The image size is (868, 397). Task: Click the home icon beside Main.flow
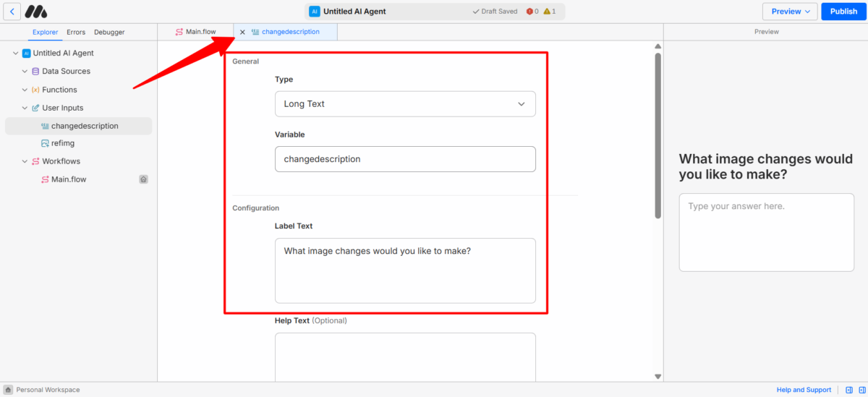click(143, 179)
